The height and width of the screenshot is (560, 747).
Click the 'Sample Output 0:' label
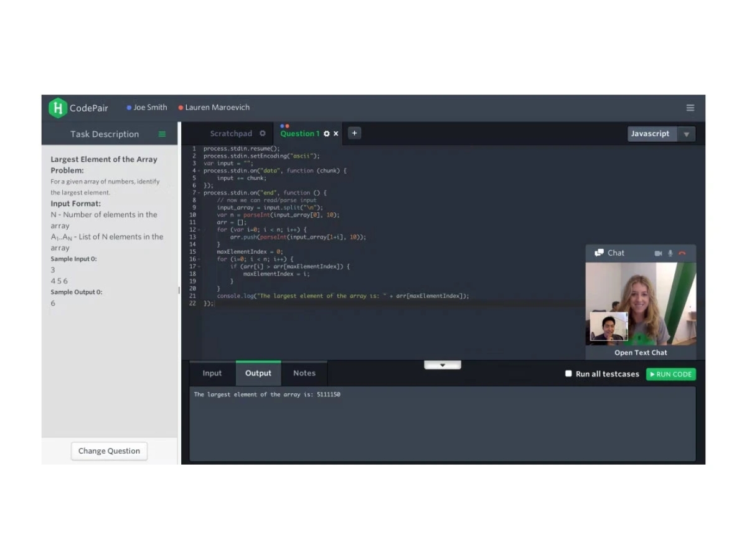pyautogui.click(x=76, y=292)
